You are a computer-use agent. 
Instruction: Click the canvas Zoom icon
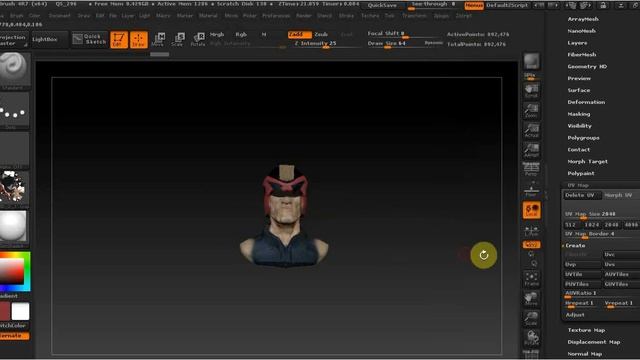pyautogui.click(x=531, y=111)
